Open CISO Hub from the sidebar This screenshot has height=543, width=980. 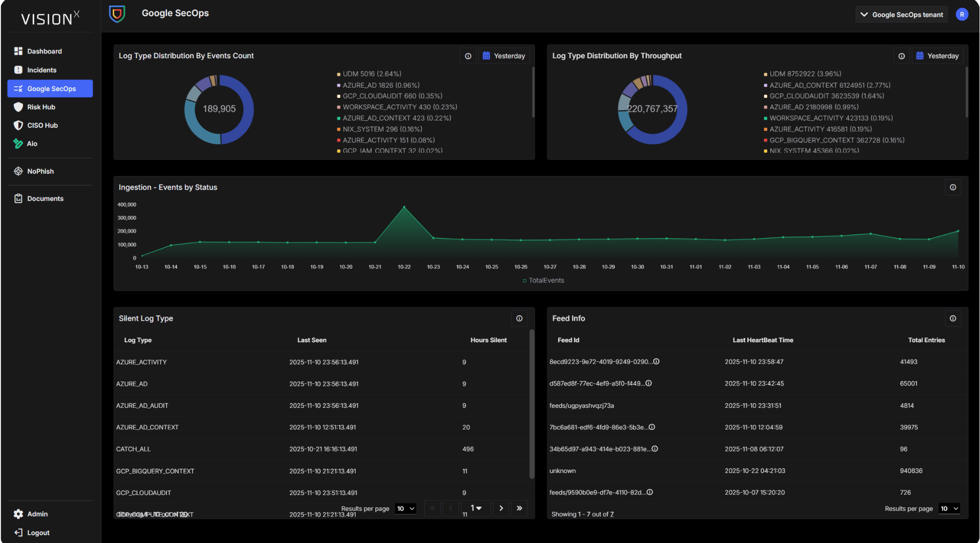click(50, 125)
